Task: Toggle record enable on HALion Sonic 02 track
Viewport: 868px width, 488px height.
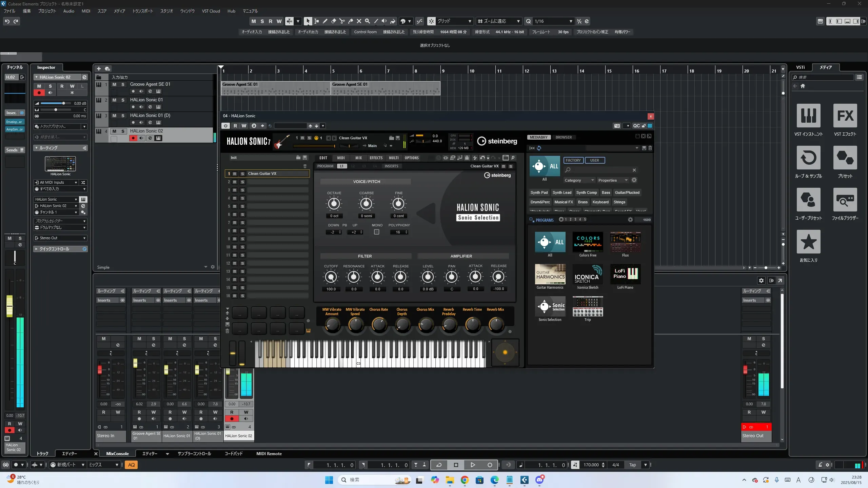Action: [133, 138]
